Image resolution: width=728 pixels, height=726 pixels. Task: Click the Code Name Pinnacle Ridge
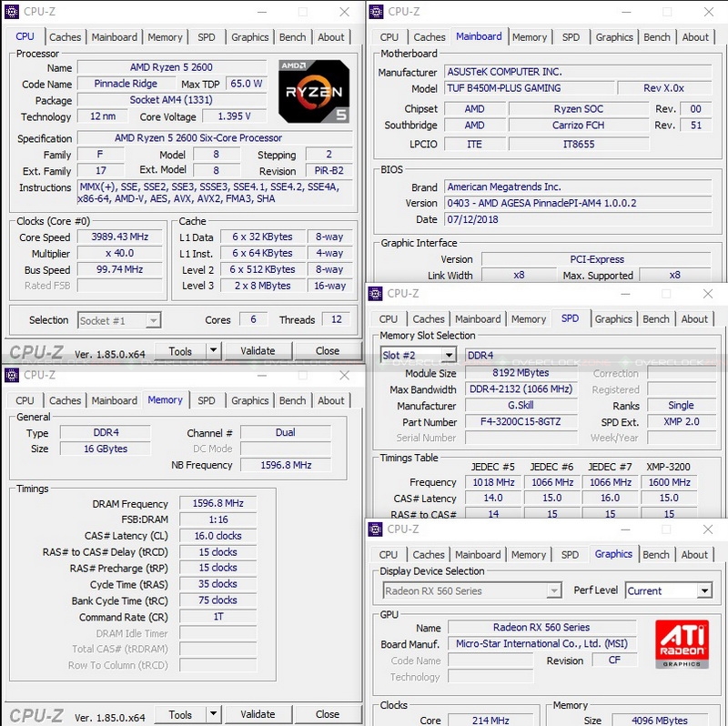point(126,84)
